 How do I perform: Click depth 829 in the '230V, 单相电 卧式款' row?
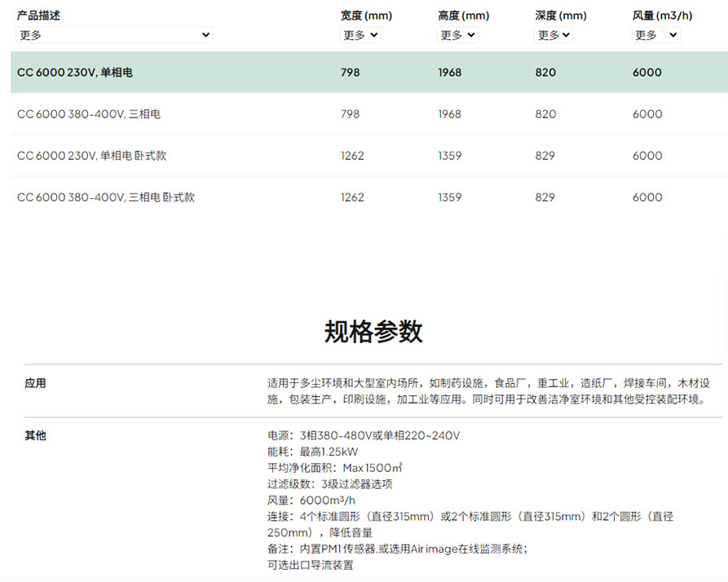tap(545, 156)
